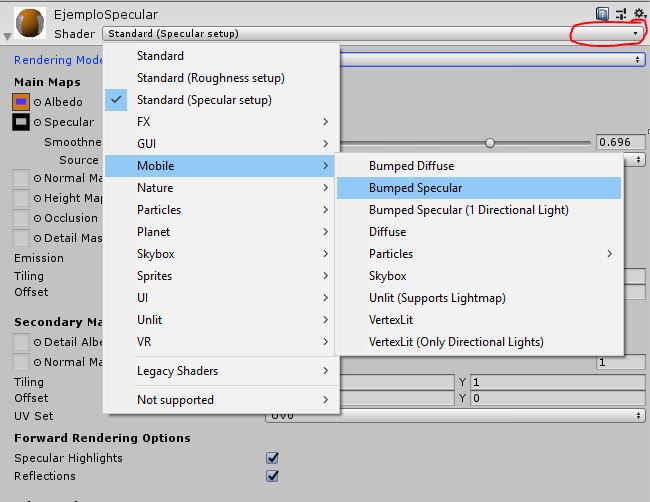Select the Occlusion texture picker circle

point(37,218)
